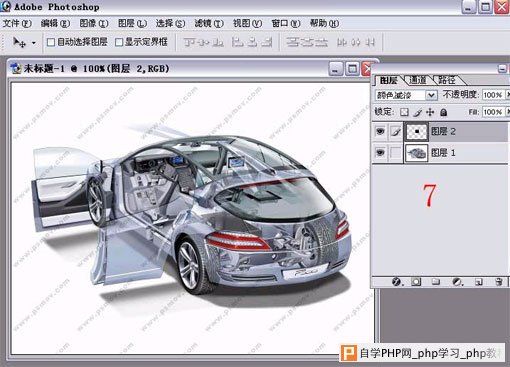
Task: Click the distribute bottom edges icon
Action: tap(322, 42)
